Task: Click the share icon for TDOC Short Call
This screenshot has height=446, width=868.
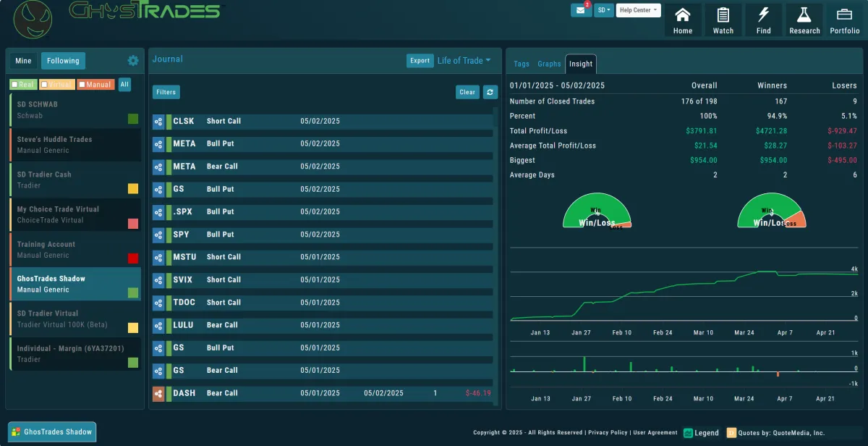Action: [x=158, y=303]
